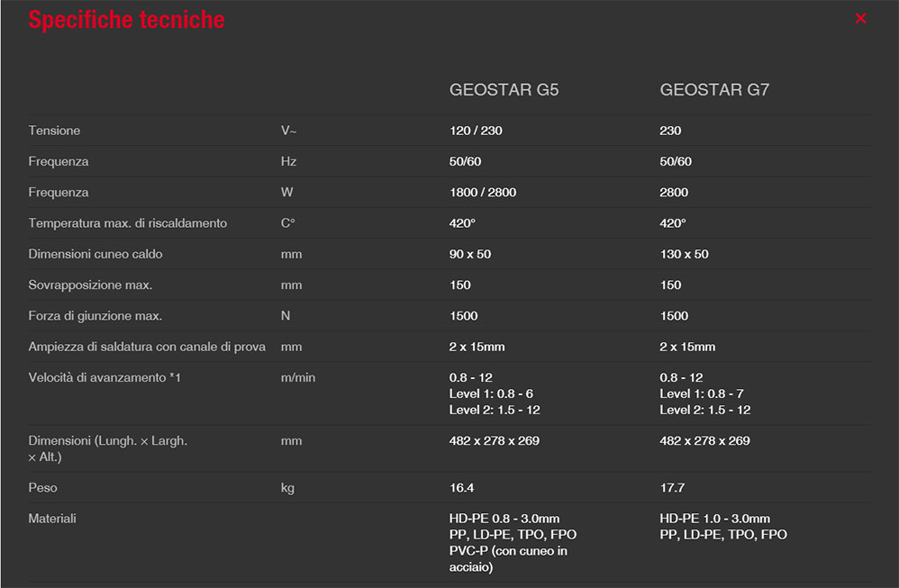Click the 'Tensione' row label

click(x=54, y=131)
